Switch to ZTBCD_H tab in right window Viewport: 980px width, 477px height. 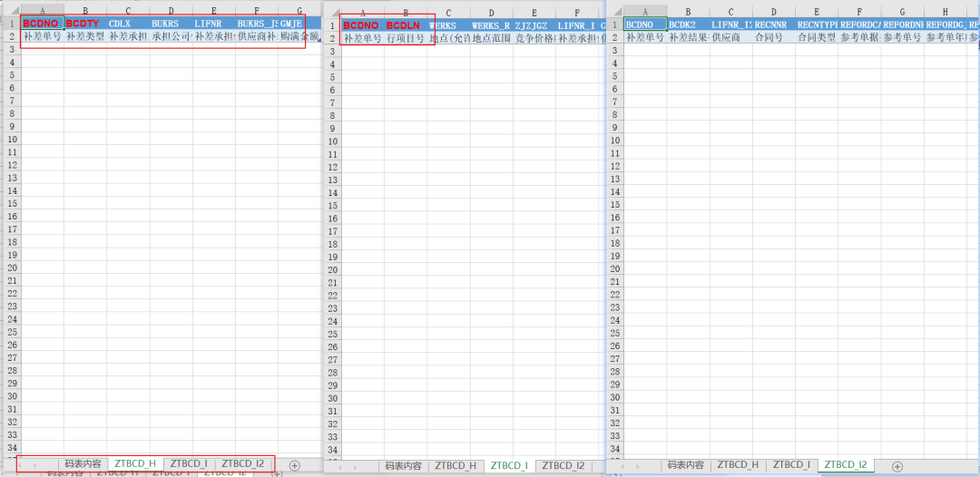(x=738, y=465)
